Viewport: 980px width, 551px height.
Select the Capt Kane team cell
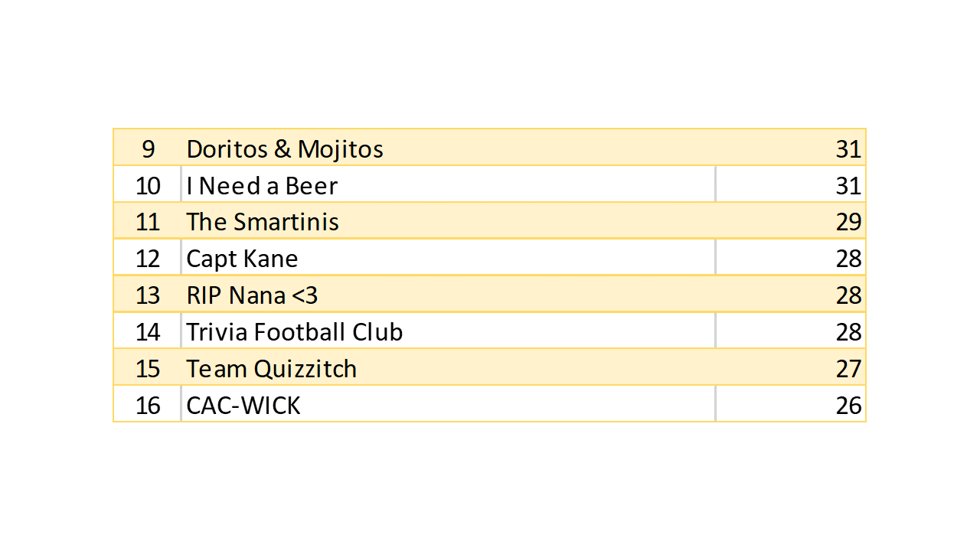tap(242, 259)
